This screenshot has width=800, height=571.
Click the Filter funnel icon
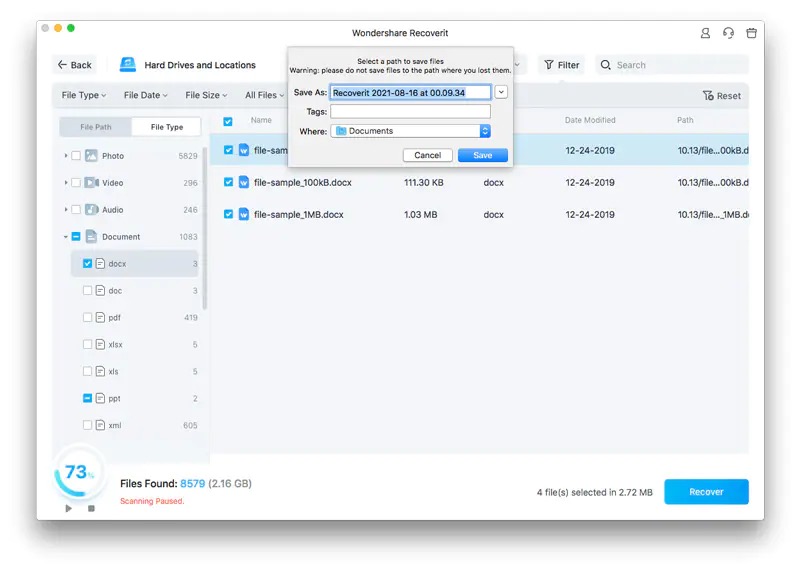pyautogui.click(x=548, y=65)
